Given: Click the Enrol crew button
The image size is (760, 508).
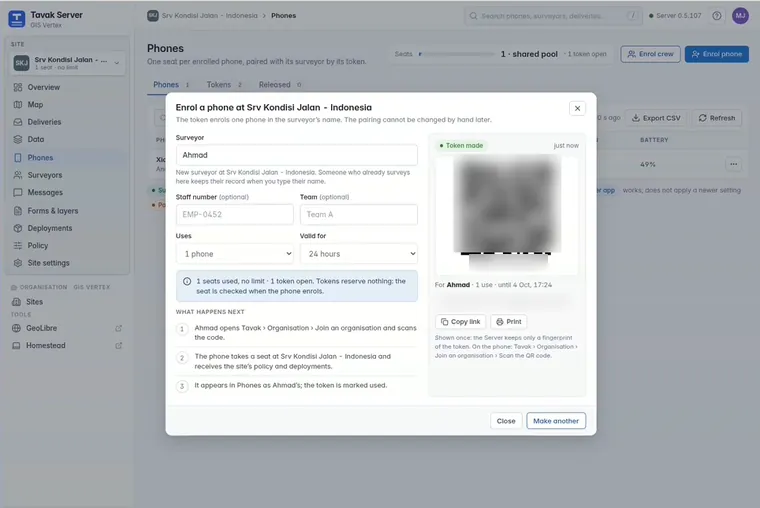Looking at the screenshot, I should 650,54.
